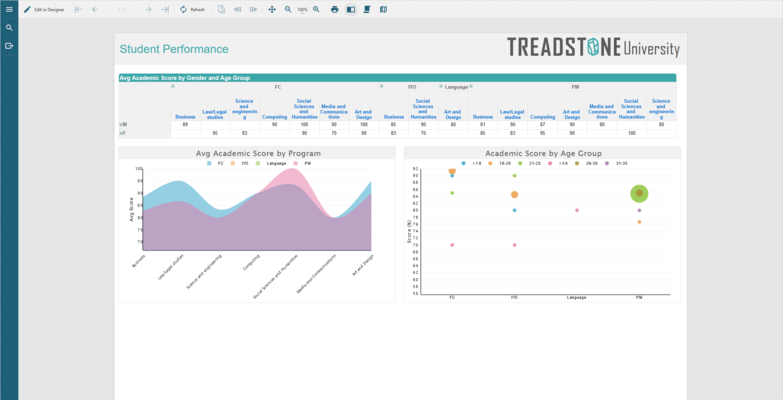Toggle the galley view mode
The height and width of the screenshot is (400, 783).
(383, 9)
